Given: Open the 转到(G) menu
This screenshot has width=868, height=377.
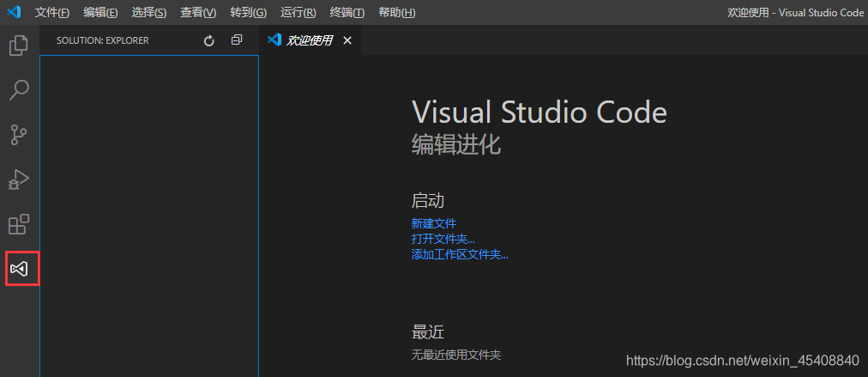Looking at the screenshot, I should tap(248, 12).
